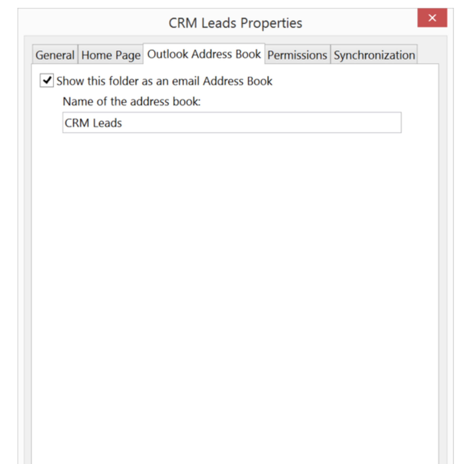Uncheck Show this folder as email Address Book

click(x=47, y=81)
